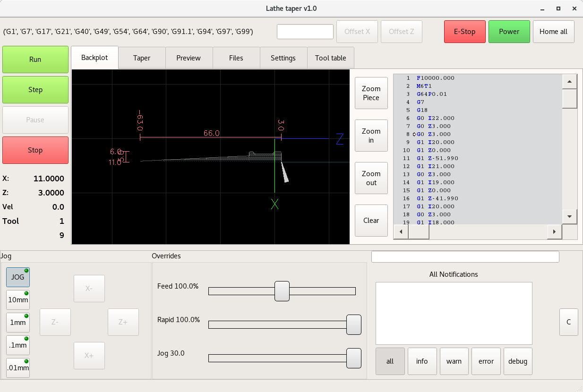Image resolution: width=583 pixels, height=392 pixels.
Task: Switch to the Backplot tab
Action: (94, 58)
